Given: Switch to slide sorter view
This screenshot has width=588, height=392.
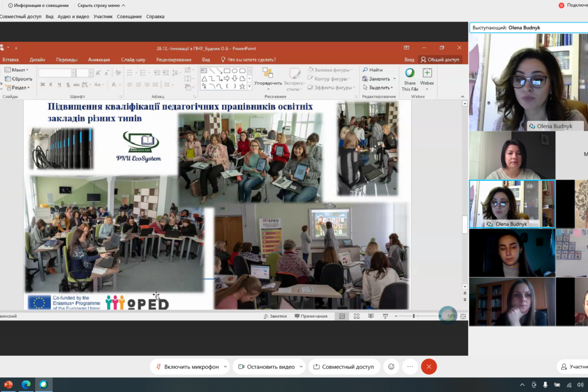Looking at the screenshot, I should point(356,316).
